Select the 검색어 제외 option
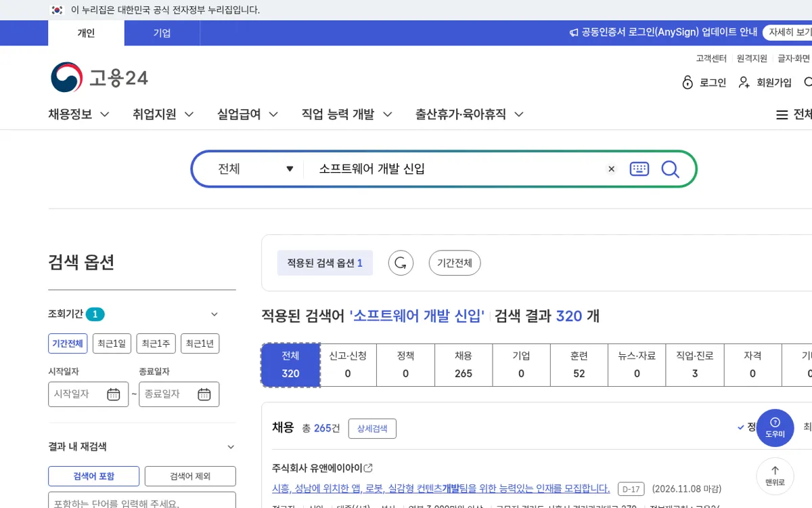The image size is (812, 508). pyautogui.click(x=190, y=476)
